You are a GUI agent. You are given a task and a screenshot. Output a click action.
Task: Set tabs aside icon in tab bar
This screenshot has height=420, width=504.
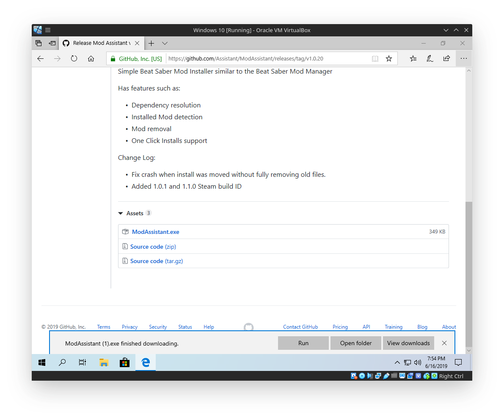[x=52, y=43]
